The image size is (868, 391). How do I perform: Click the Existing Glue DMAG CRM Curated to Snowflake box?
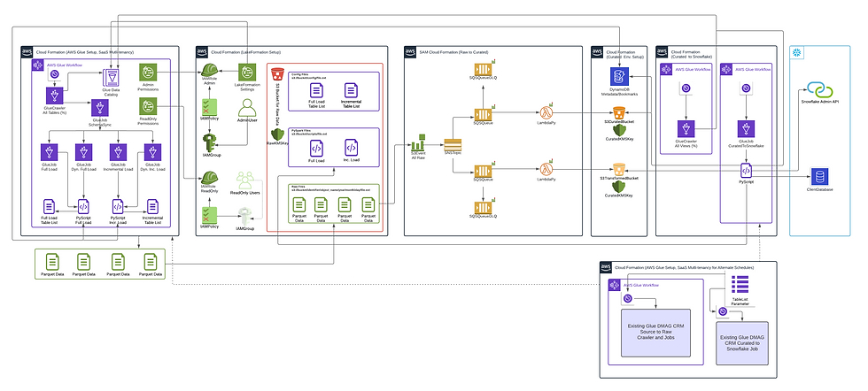[742, 343]
